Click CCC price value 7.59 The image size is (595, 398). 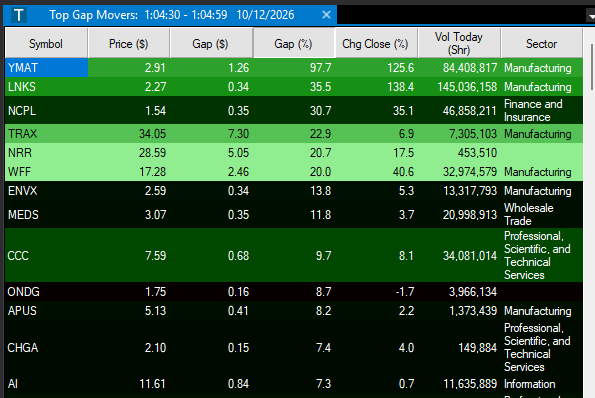click(x=155, y=255)
